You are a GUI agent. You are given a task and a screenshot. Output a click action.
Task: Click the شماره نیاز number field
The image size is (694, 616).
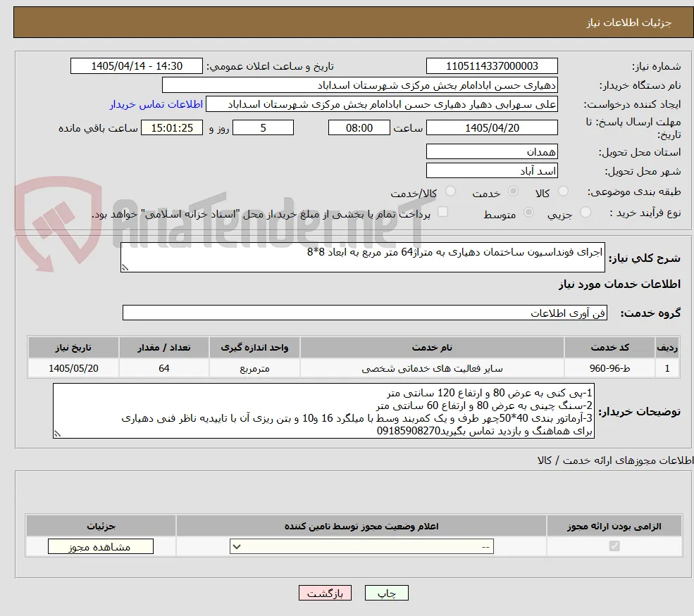pyautogui.click(x=492, y=66)
